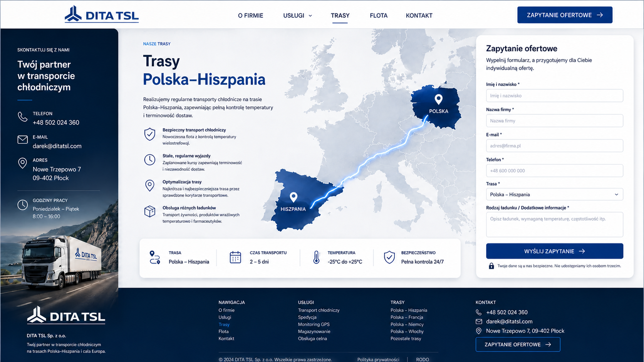The width and height of the screenshot is (644, 362).
Task: Focus the E-mail input field
Action: [555, 145]
